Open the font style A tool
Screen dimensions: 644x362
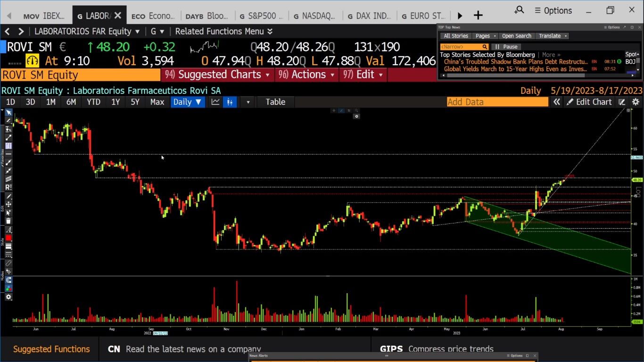point(8,230)
